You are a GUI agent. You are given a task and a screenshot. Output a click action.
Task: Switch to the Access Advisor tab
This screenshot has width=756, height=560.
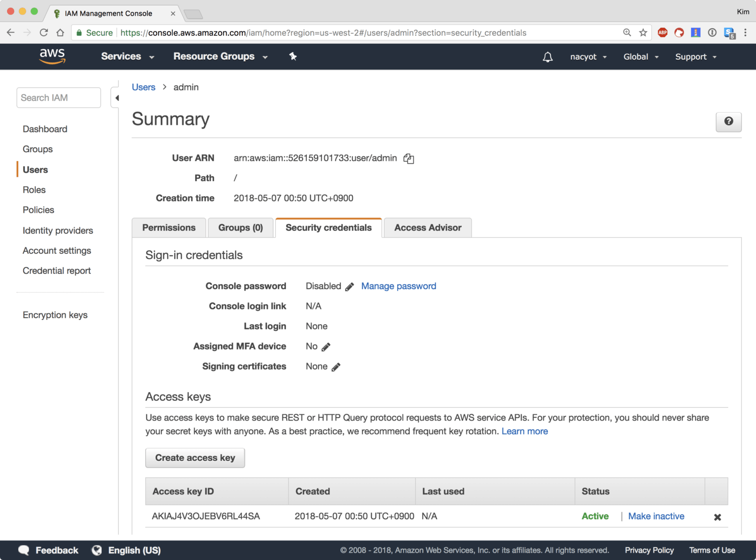427,228
